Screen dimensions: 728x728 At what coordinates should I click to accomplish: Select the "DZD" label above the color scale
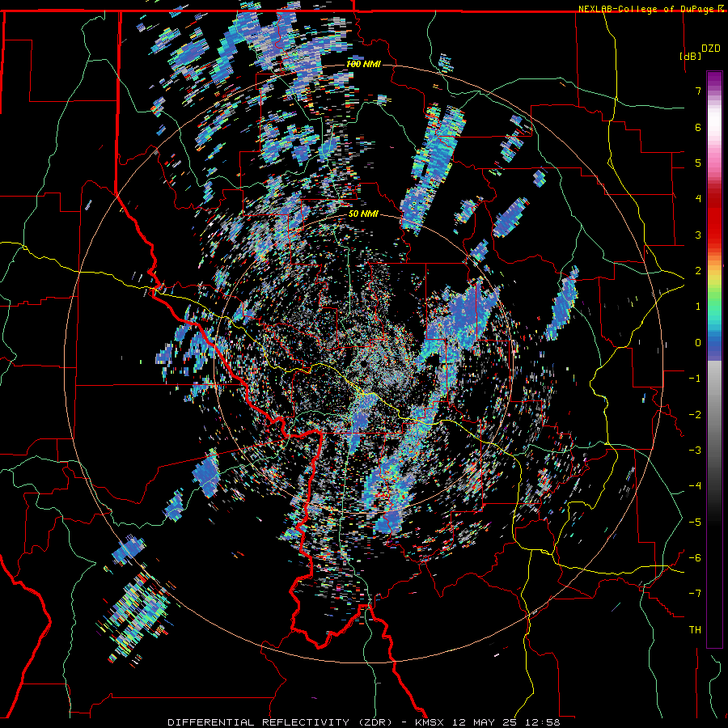tap(711, 49)
